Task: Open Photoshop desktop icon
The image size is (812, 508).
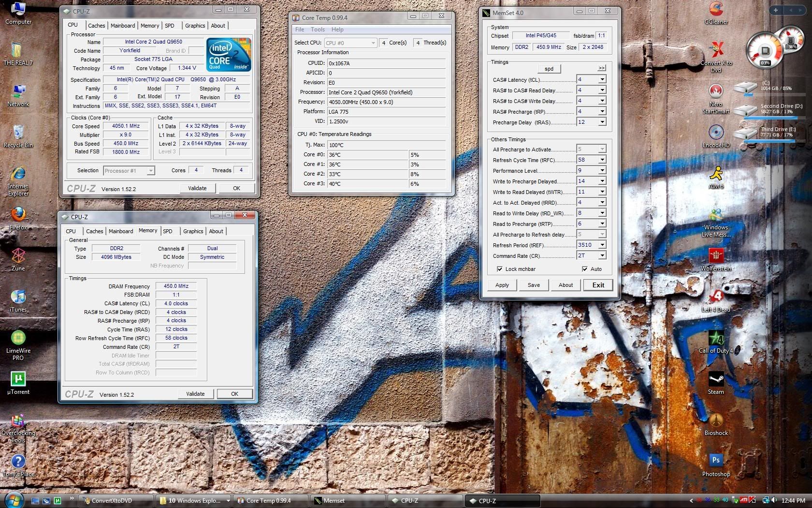Action: pyautogui.click(x=716, y=465)
